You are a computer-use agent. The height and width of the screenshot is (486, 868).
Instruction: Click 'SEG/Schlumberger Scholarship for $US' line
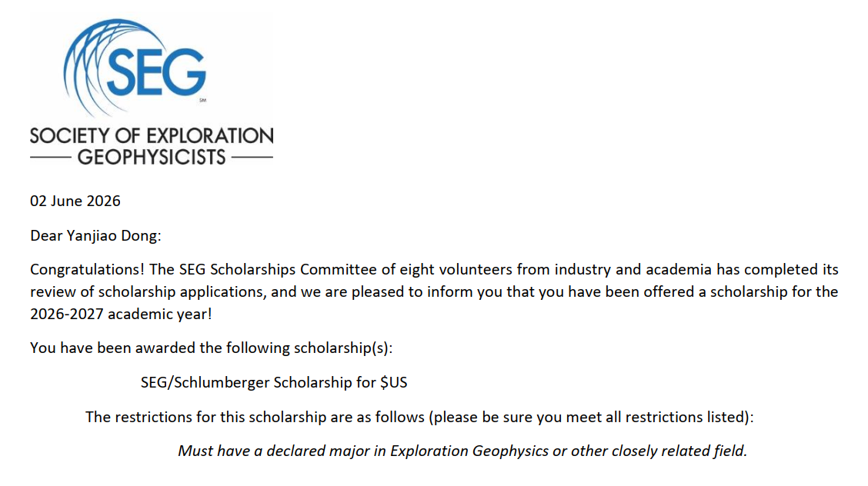coord(274,382)
